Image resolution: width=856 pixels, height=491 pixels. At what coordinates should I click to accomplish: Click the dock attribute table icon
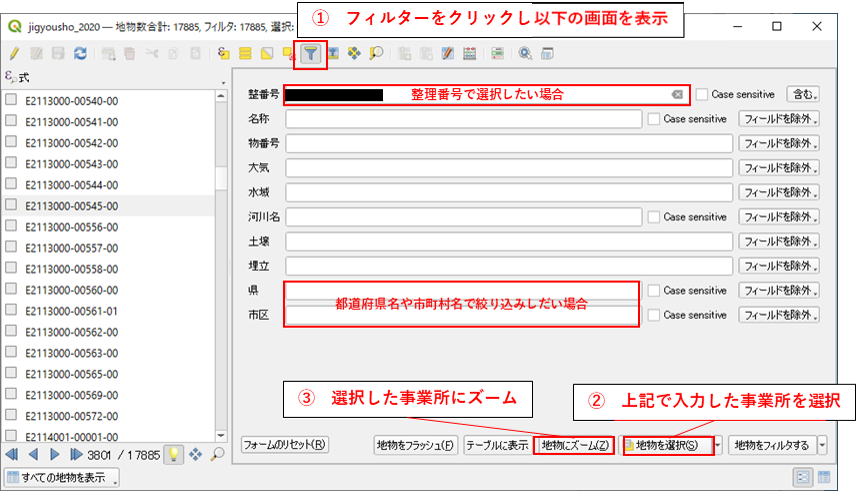[547, 54]
